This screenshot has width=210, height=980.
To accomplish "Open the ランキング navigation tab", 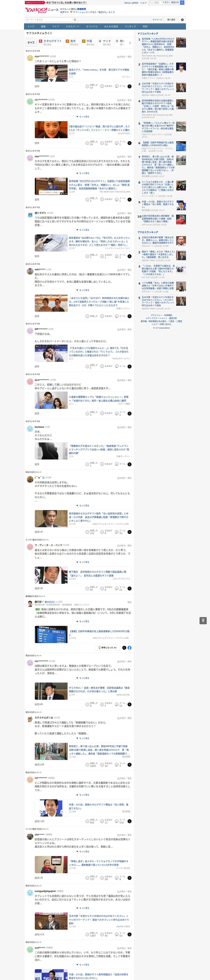I will pyautogui.click(x=130, y=27).
